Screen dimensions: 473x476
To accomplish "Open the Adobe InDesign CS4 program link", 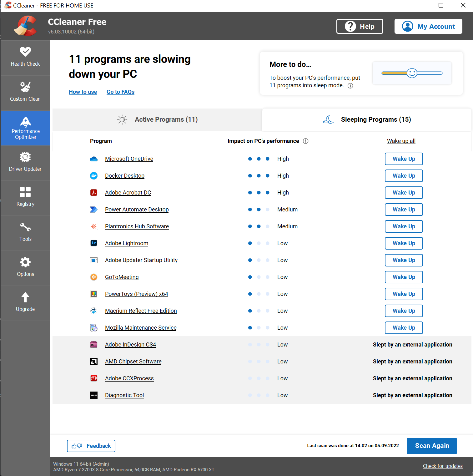I will [130, 345].
